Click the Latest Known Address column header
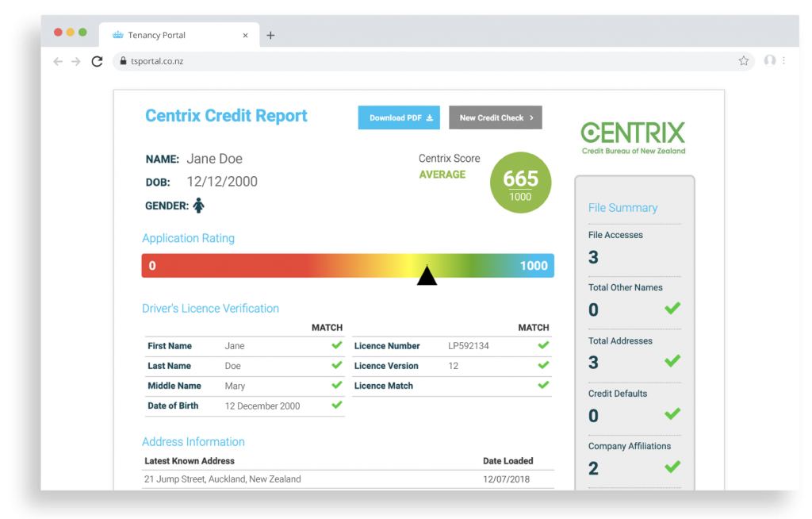Viewport: 812px width, 519px height. click(x=189, y=461)
